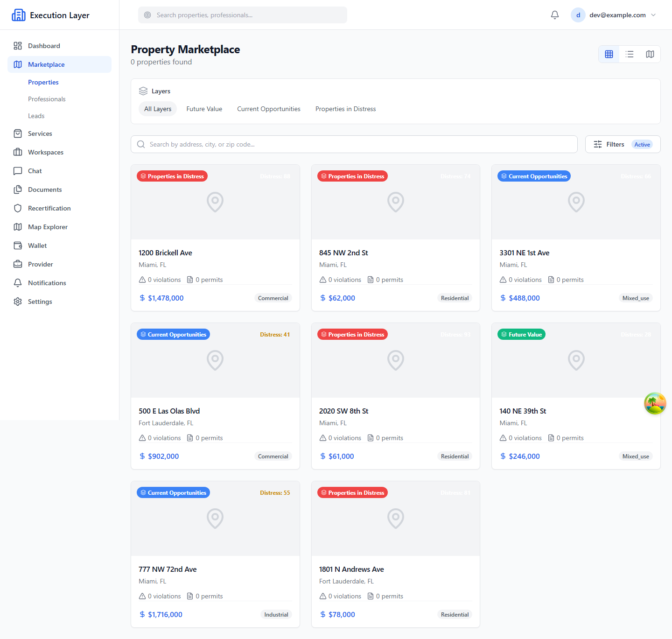Go to Professionals submenu item
The height and width of the screenshot is (639, 672).
click(47, 99)
